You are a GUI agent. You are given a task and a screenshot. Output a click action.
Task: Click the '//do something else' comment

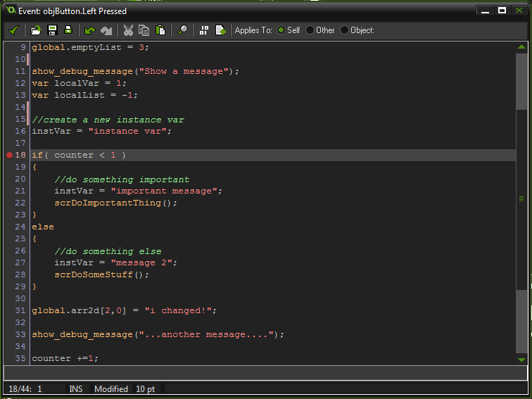click(108, 251)
